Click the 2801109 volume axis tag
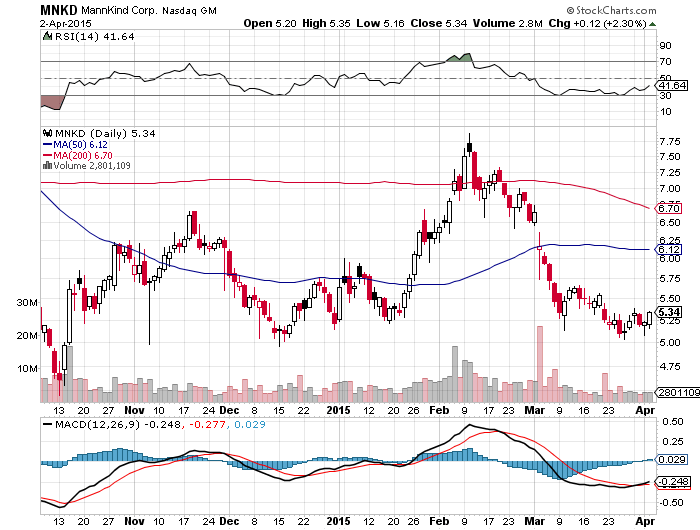 [x=677, y=392]
